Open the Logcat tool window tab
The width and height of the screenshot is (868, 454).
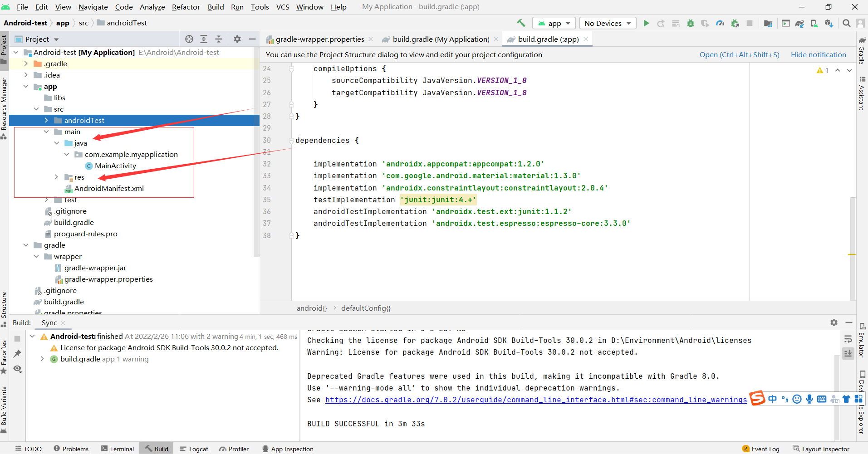tap(194, 449)
